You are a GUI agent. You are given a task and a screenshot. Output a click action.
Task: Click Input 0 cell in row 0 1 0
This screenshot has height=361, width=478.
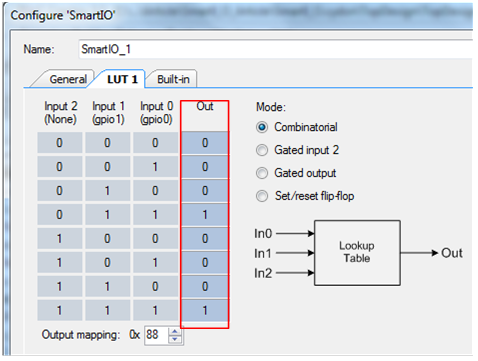click(155, 191)
